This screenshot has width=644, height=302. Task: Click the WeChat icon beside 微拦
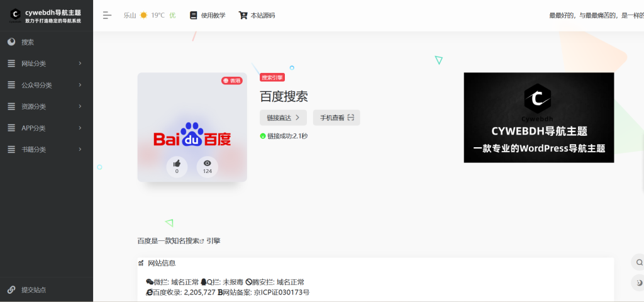[x=150, y=282]
